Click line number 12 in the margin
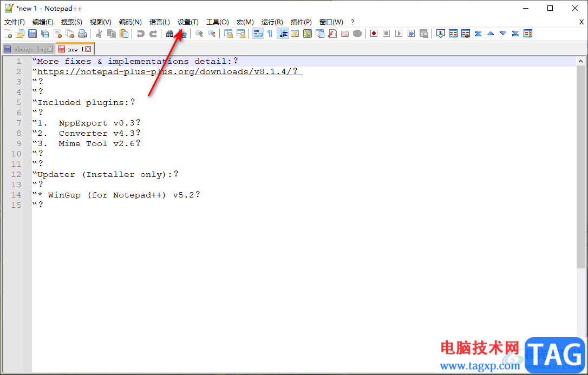Screen dimensions: 588x375 (x=16, y=175)
